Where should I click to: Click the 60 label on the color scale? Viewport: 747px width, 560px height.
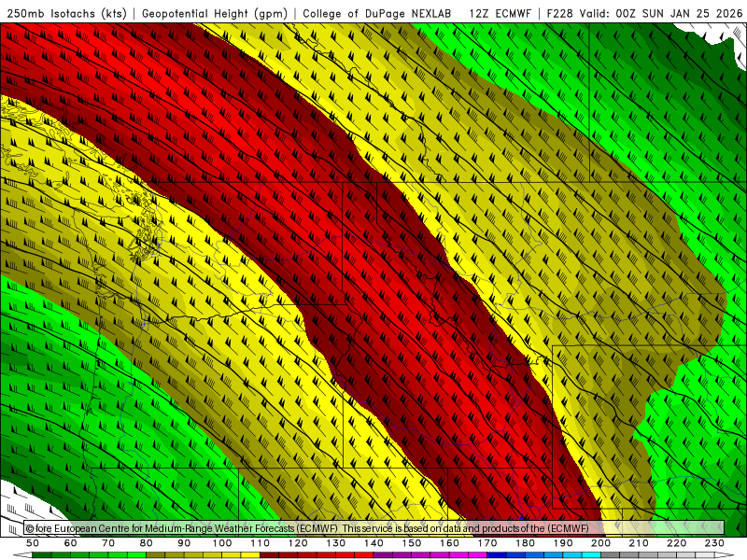pos(71,543)
